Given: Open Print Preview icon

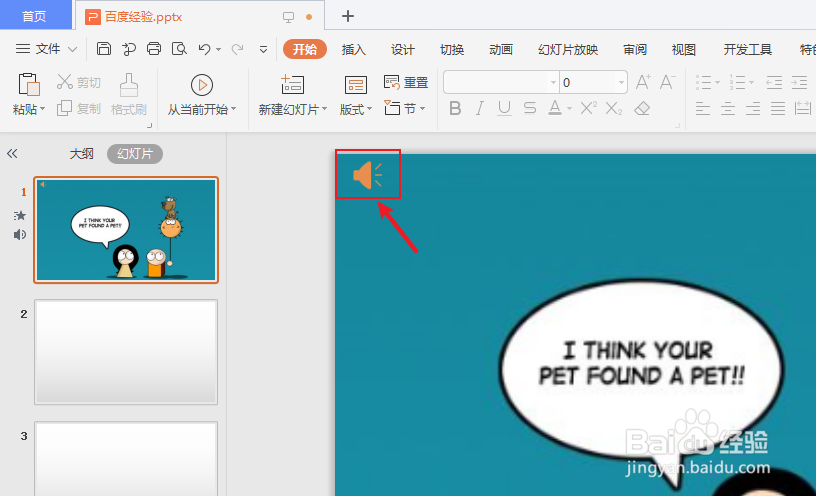Looking at the screenshot, I should (x=179, y=49).
